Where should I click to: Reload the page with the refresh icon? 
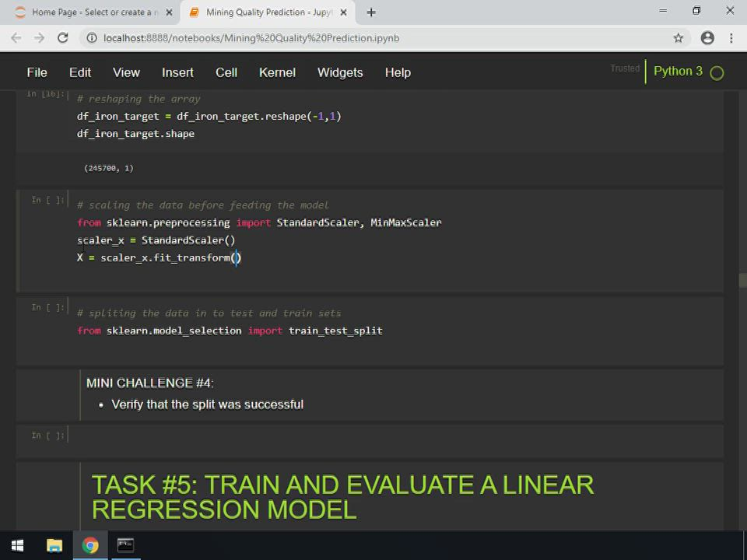[x=63, y=38]
